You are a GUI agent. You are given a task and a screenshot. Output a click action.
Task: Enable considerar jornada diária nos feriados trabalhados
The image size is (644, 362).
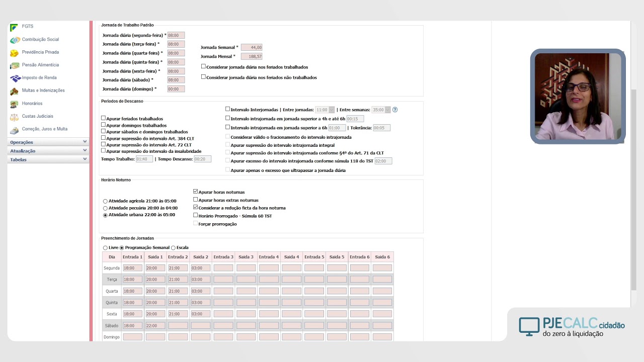pos(203,66)
